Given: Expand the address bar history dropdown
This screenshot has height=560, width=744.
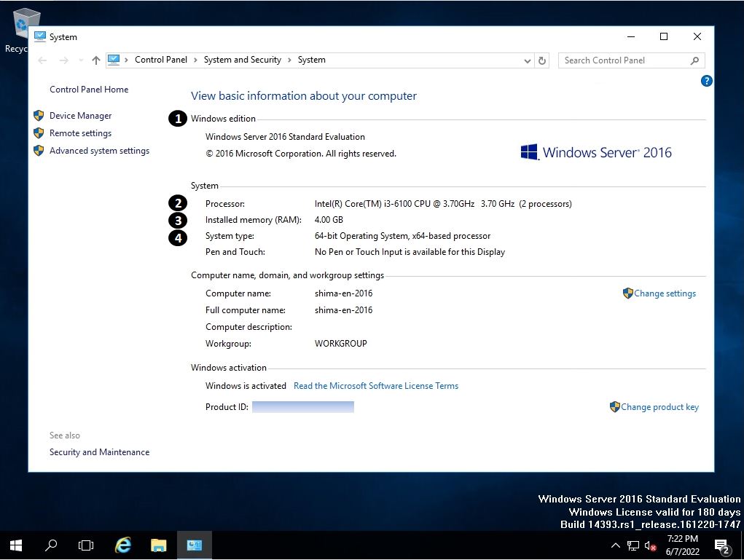Looking at the screenshot, I should tap(527, 60).
